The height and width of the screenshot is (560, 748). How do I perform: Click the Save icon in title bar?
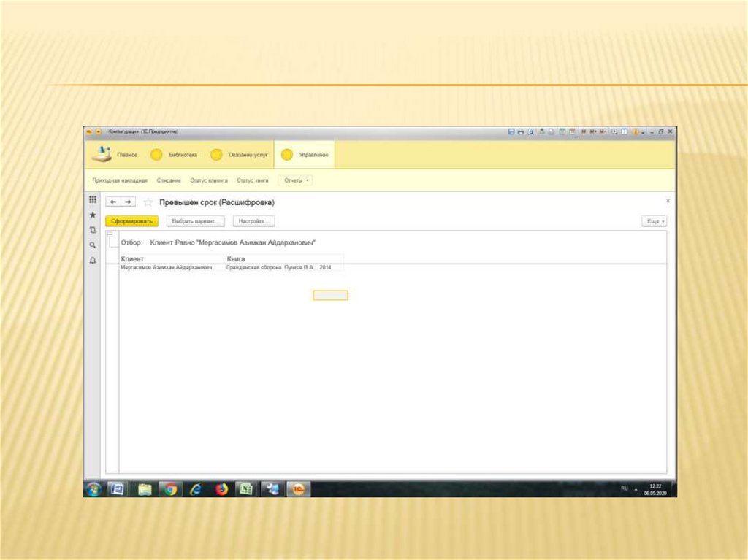pos(511,131)
